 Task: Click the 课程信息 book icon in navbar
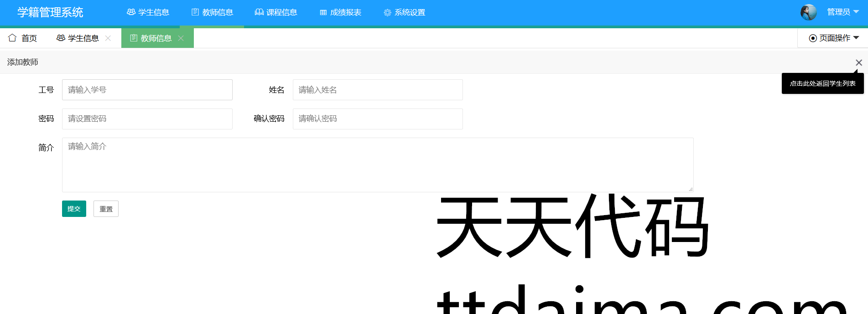[259, 12]
